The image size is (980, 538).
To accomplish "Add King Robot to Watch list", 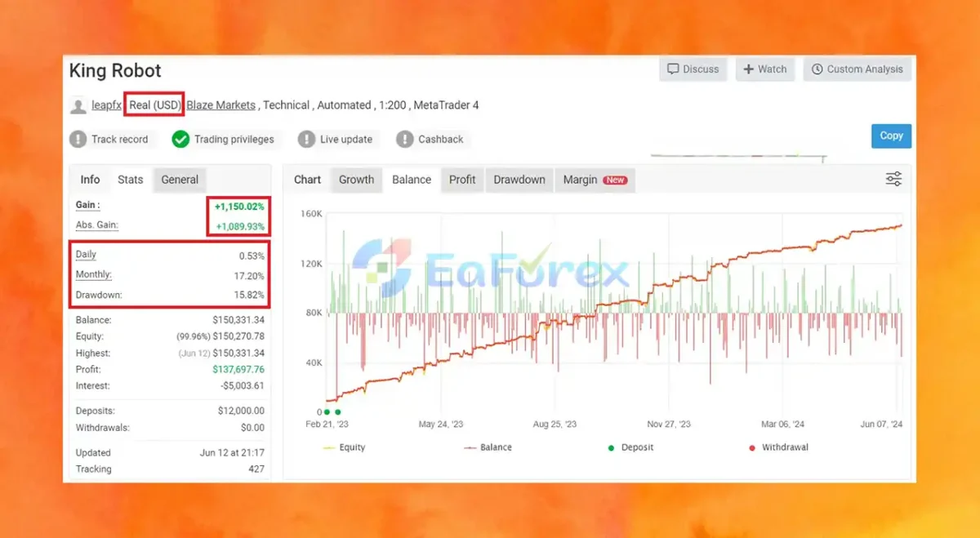I will click(765, 69).
